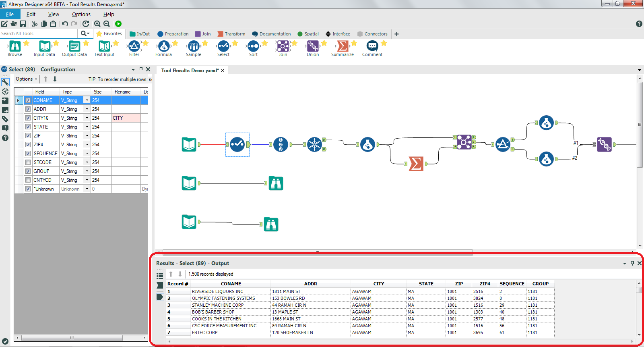Click the Formula tool in the Favorites palette

tap(164, 46)
